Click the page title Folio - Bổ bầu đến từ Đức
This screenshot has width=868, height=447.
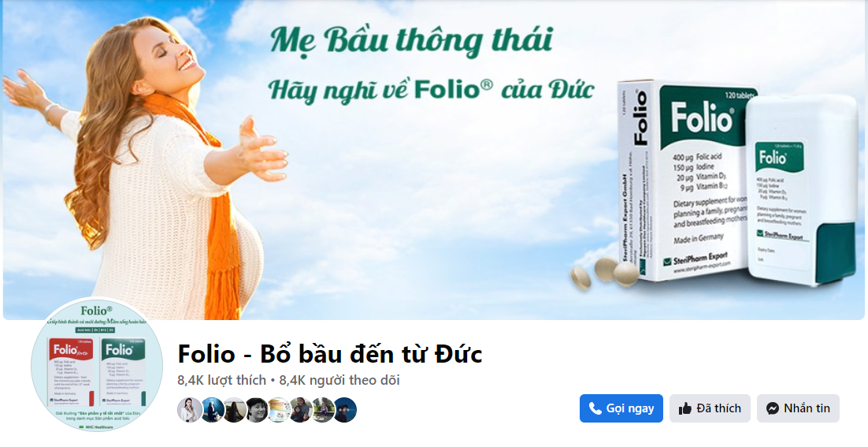click(330, 354)
